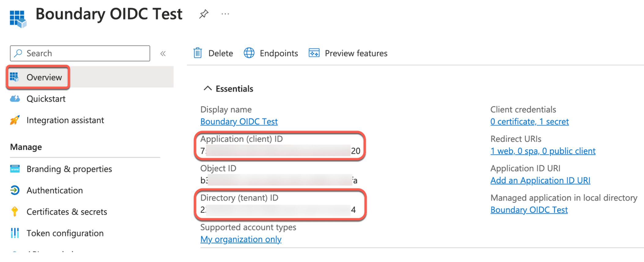Open 0 certificate, 1 secret link
The height and width of the screenshot is (262, 644).
click(x=529, y=122)
